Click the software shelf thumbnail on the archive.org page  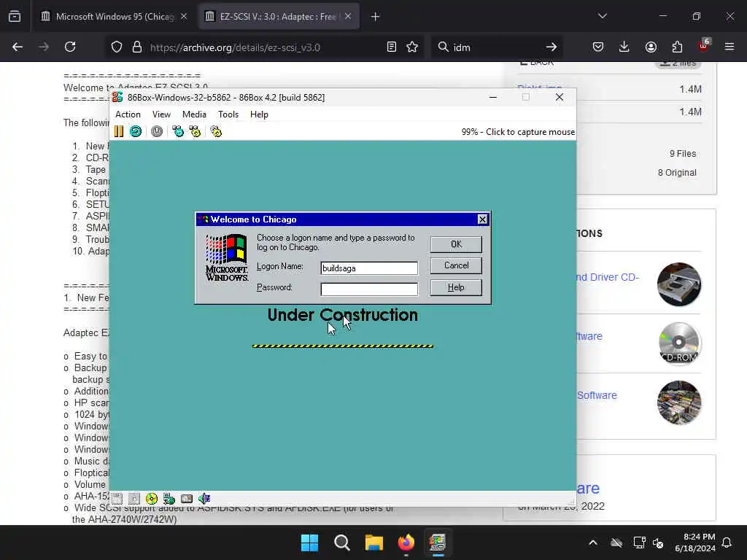point(679,402)
